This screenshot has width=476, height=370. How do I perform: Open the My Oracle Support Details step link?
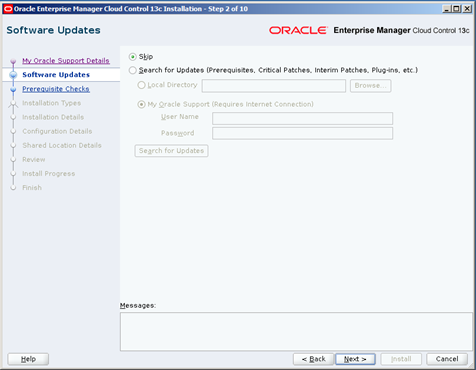click(x=66, y=61)
